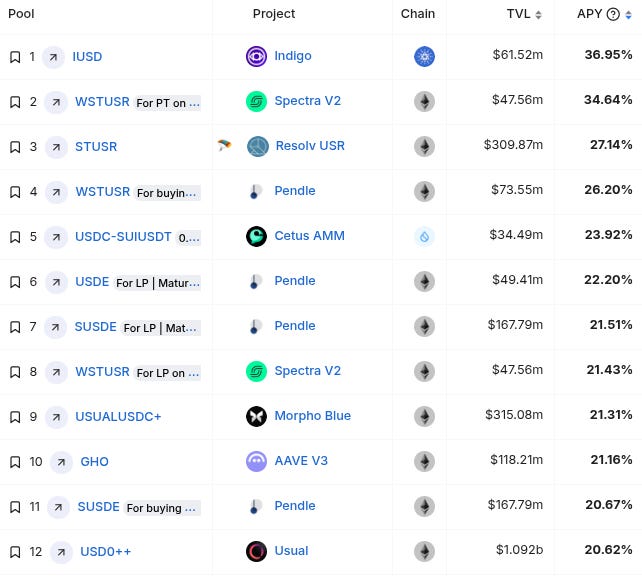Click the Sui chain icon for USDC-SUIUSDT
This screenshot has height=576, width=642.
425,237
